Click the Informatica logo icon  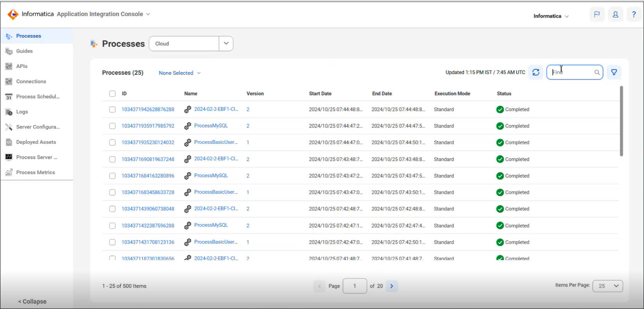click(13, 14)
